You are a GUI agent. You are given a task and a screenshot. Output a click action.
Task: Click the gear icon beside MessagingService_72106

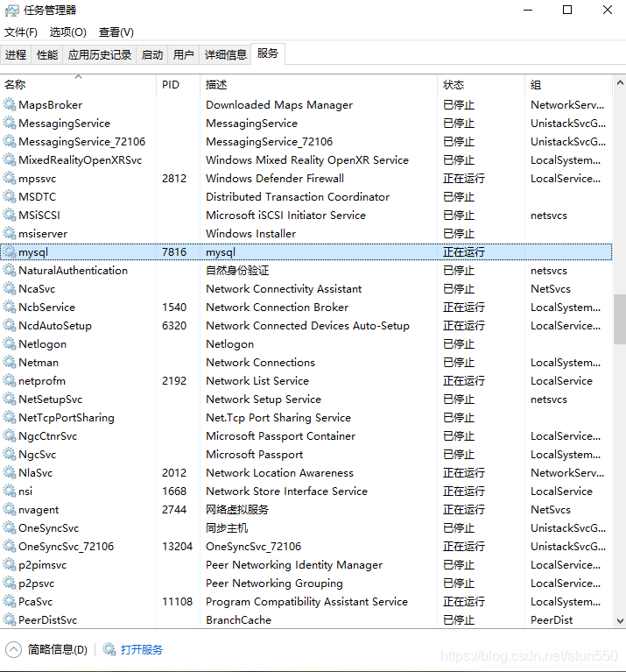click(x=10, y=141)
